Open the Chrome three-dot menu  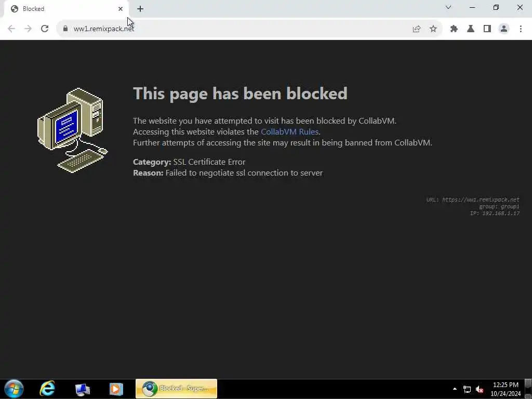[521, 29]
